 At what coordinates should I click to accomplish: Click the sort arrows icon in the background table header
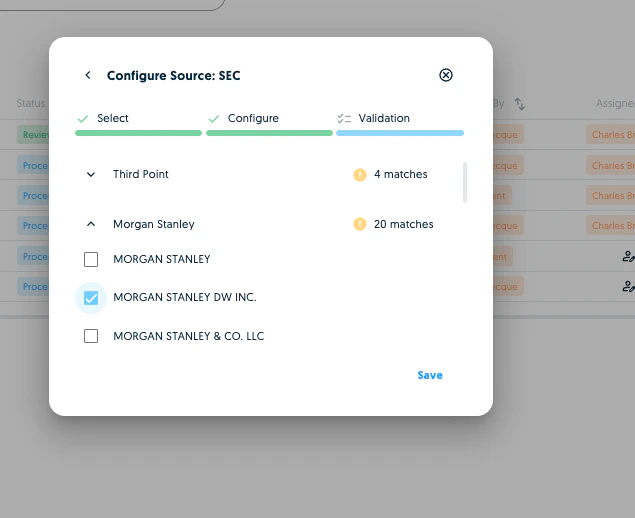click(520, 104)
